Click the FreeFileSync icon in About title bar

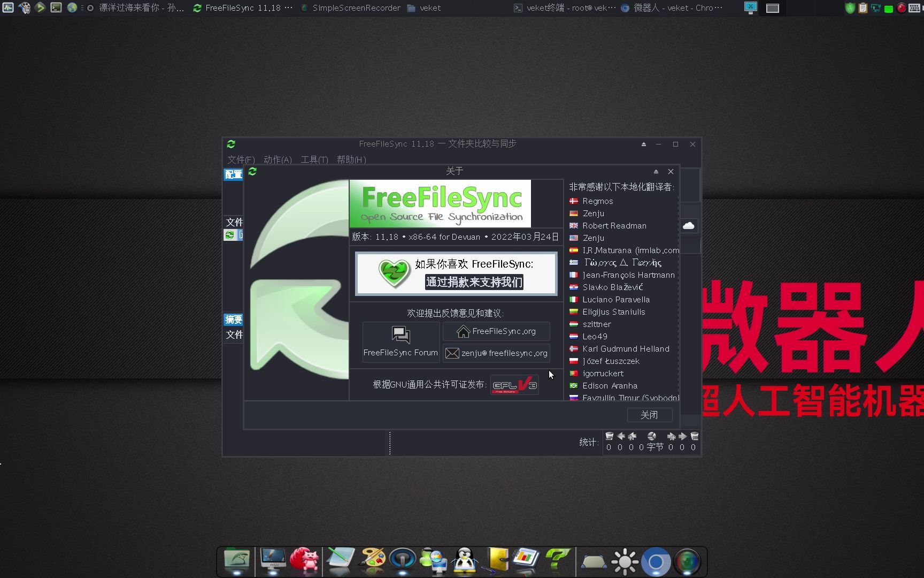(x=252, y=171)
